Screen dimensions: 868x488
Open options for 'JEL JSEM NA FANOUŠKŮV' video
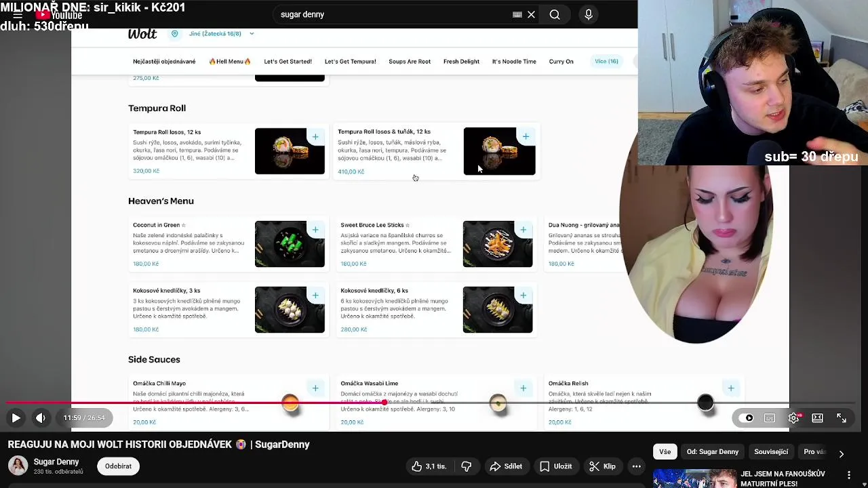[849, 475]
